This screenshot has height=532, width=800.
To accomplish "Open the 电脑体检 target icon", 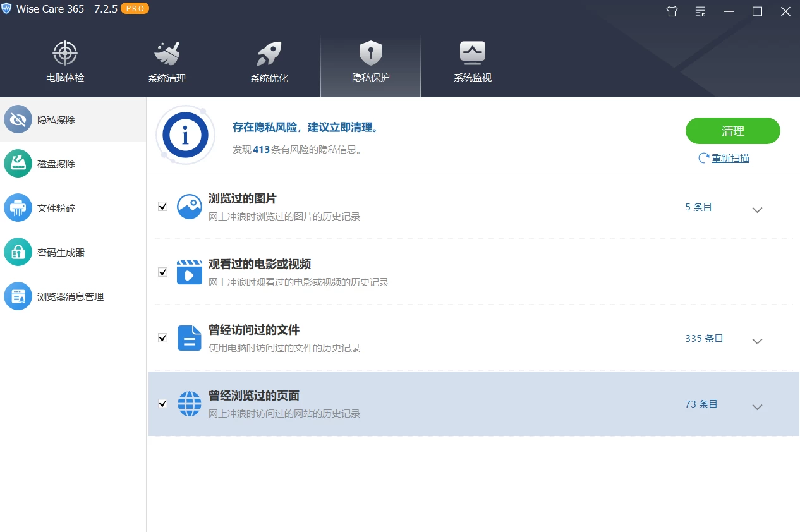I will pos(65,53).
